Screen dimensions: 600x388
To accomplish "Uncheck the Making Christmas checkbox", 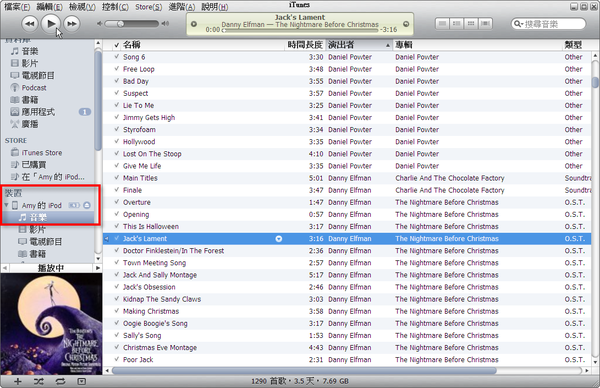I will point(117,311).
